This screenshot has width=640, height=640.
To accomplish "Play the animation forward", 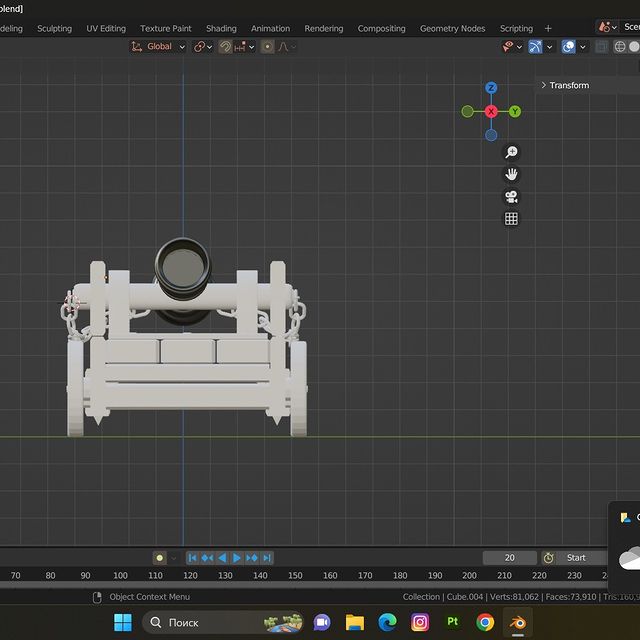I will pos(237,558).
